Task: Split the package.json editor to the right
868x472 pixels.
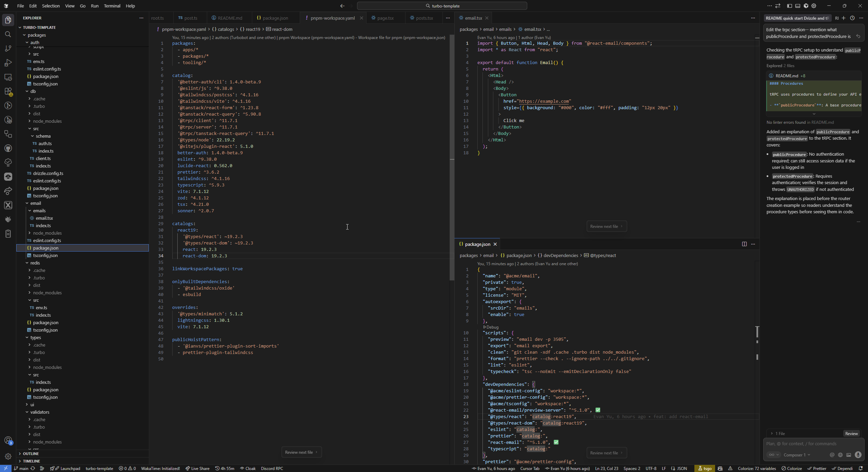Action: click(x=744, y=244)
